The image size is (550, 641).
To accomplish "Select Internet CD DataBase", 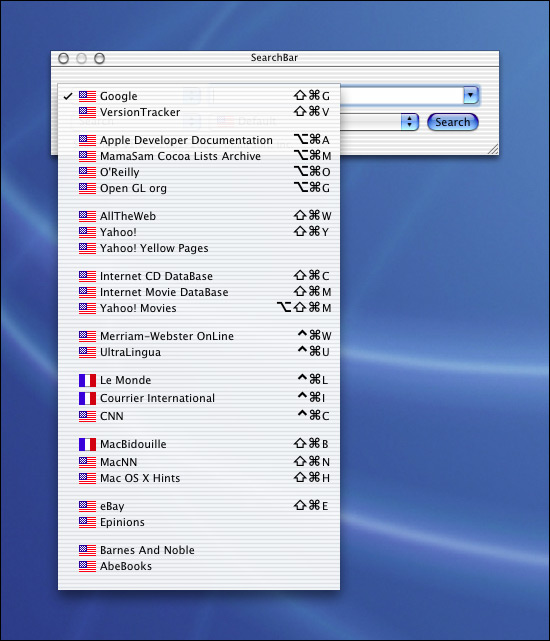I will pyautogui.click(x=199, y=276).
